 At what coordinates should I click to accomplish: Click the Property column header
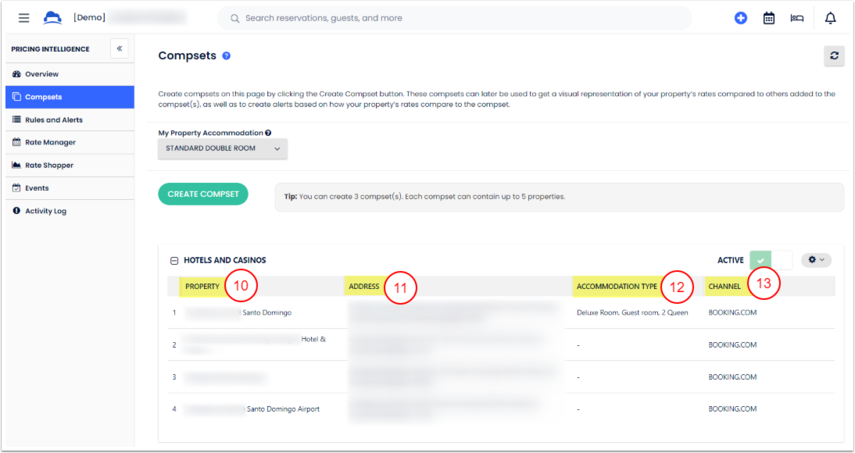[x=202, y=287]
